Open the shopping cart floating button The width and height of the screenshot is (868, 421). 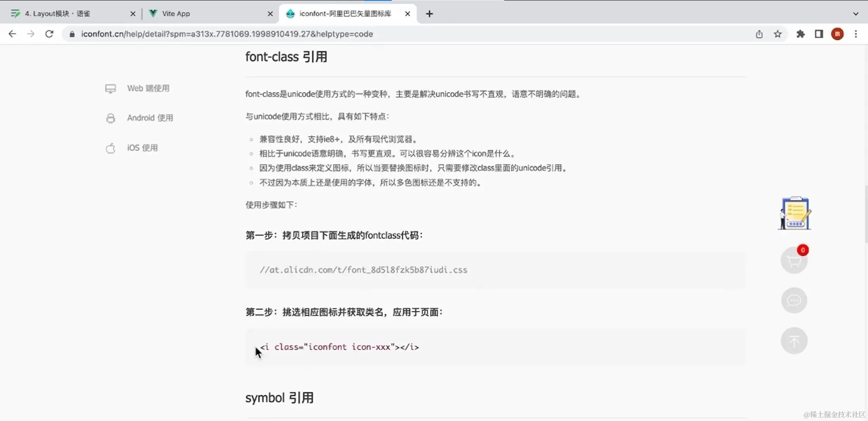point(794,261)
